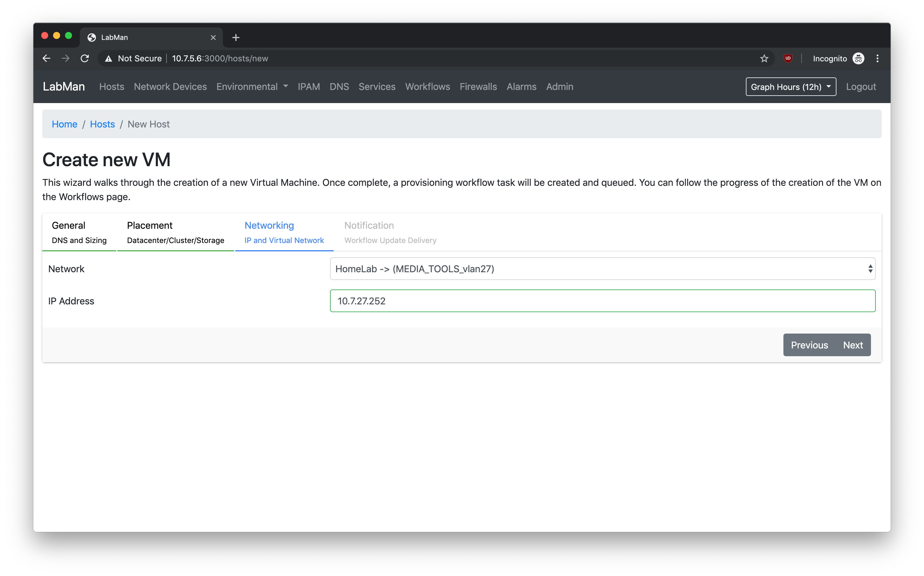This screenshot has width=924, height=576.
Task: Click the Incognito profile icon
Action: click(858, 58)
